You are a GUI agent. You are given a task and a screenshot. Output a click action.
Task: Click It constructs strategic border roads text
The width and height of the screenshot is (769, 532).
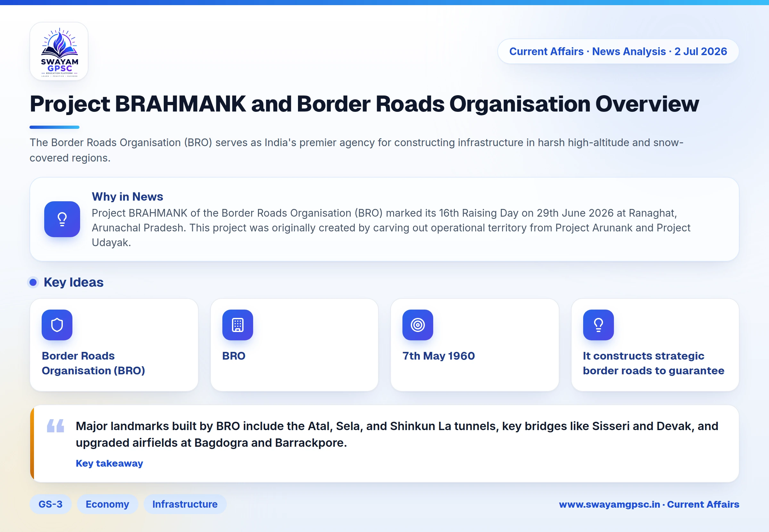click(x=653, y=363)
